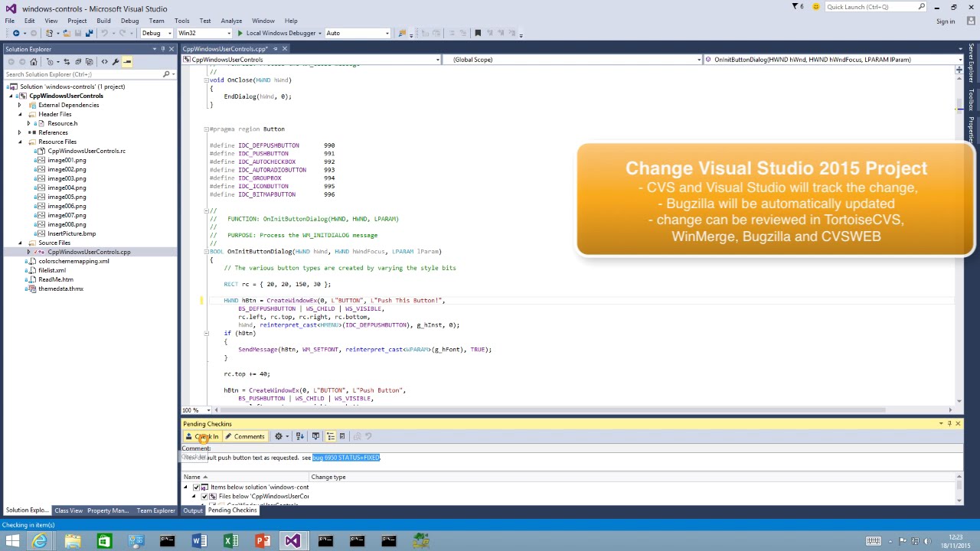Screen dimensions: 980x551
Task: Open the Pending Checkins settings gear dropdown
Action: (x=282, y=436)
